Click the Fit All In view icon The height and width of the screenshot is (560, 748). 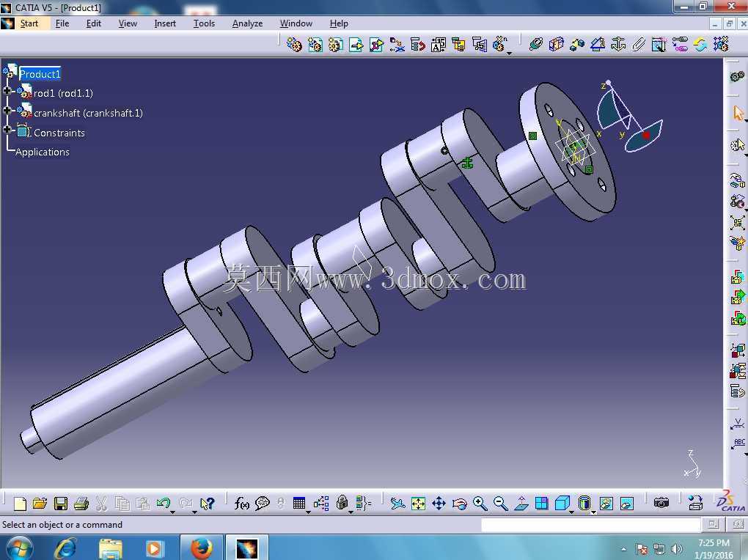pos(418,504)
